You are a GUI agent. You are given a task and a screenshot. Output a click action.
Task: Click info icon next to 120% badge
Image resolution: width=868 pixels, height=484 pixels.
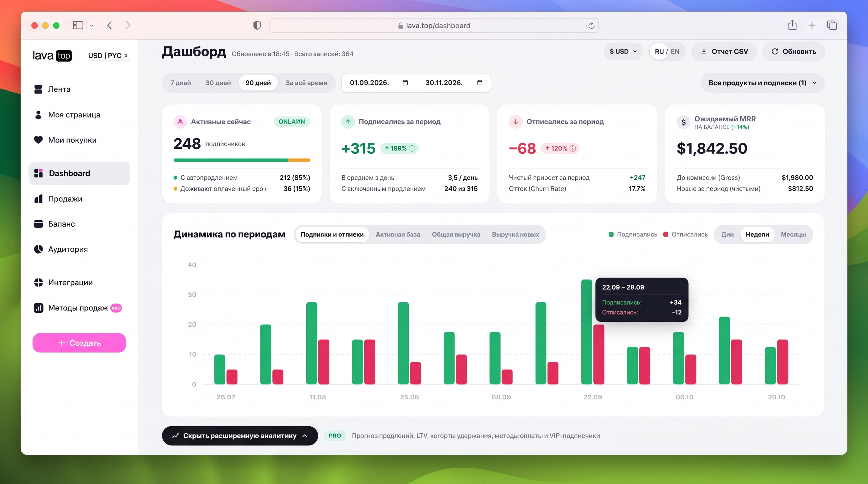click(572, 148)
